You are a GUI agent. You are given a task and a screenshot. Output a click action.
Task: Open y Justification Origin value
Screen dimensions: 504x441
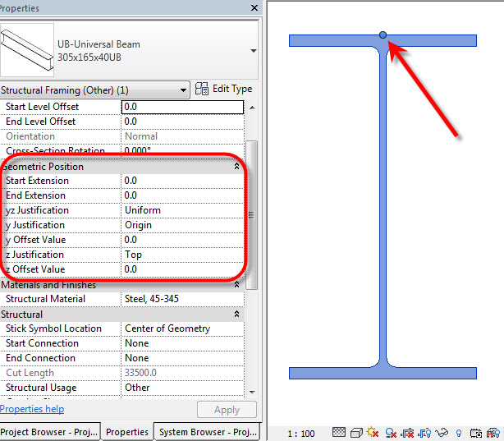182,225
